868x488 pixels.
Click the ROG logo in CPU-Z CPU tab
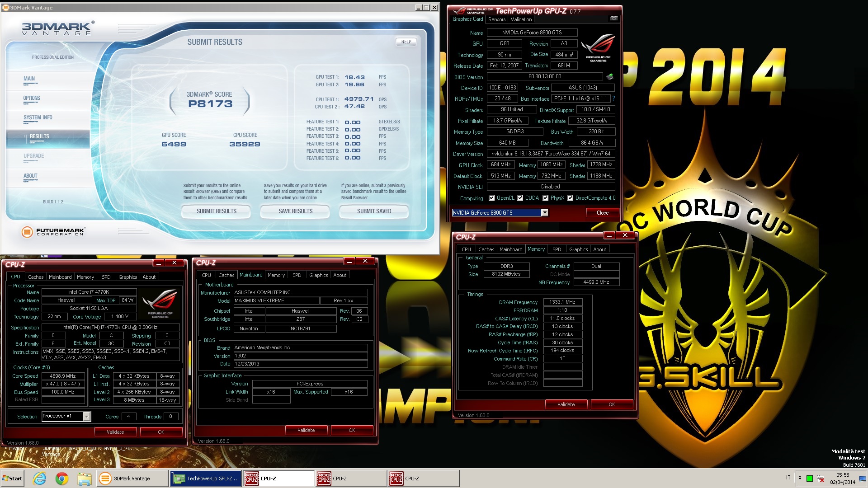tap(160, 304)
